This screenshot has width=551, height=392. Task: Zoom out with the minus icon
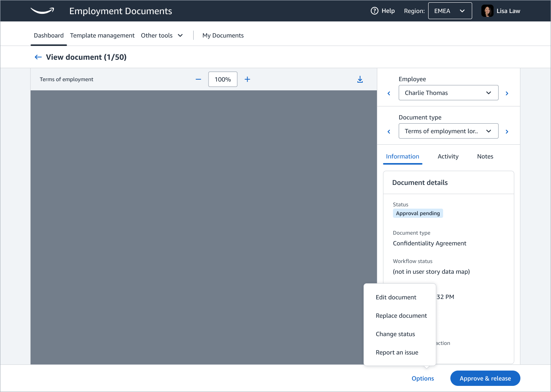(x=198, y=79)
